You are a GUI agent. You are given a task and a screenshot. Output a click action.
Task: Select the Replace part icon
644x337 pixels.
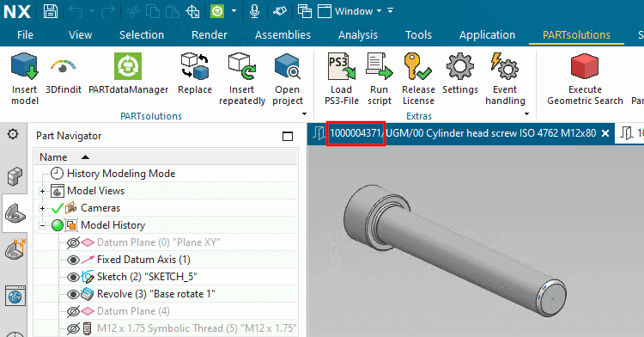pyautogui.click(x=195, y=66)
